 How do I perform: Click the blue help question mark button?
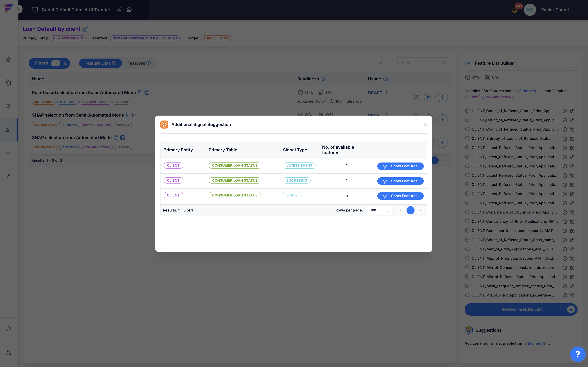tap(578, 354)
